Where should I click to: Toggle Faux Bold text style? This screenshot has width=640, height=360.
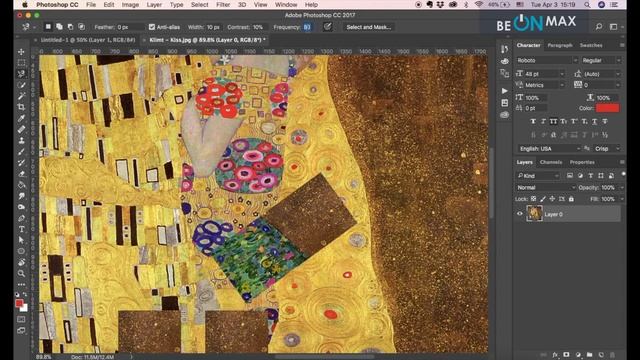click(x=533, y=121)
